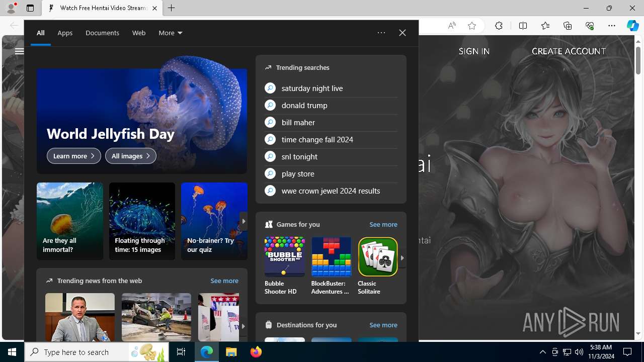The width and height of the screenshot is (644, 362).
Task: Open 'Are they all immortal?' card
Action: pyautogui.click(x=70, y=221)
